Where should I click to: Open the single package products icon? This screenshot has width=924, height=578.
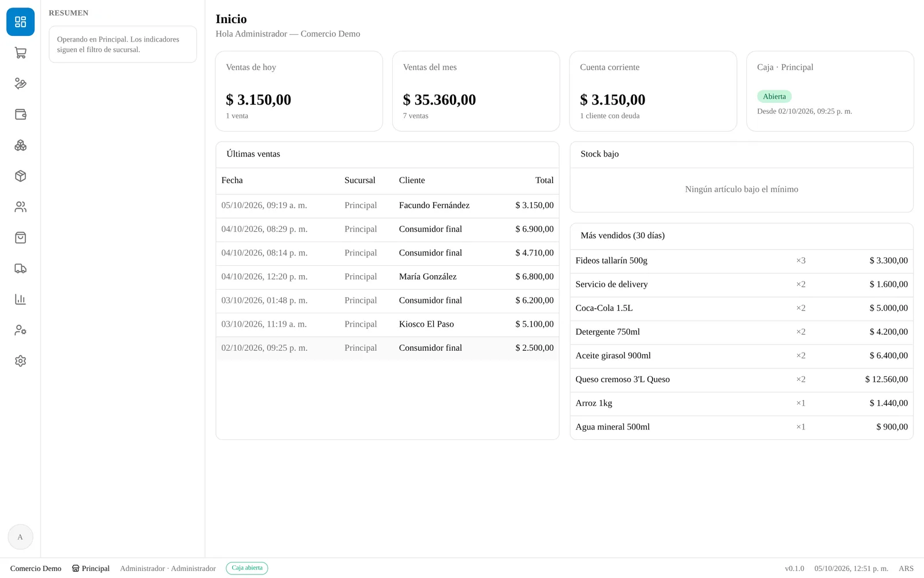point(20,176)
